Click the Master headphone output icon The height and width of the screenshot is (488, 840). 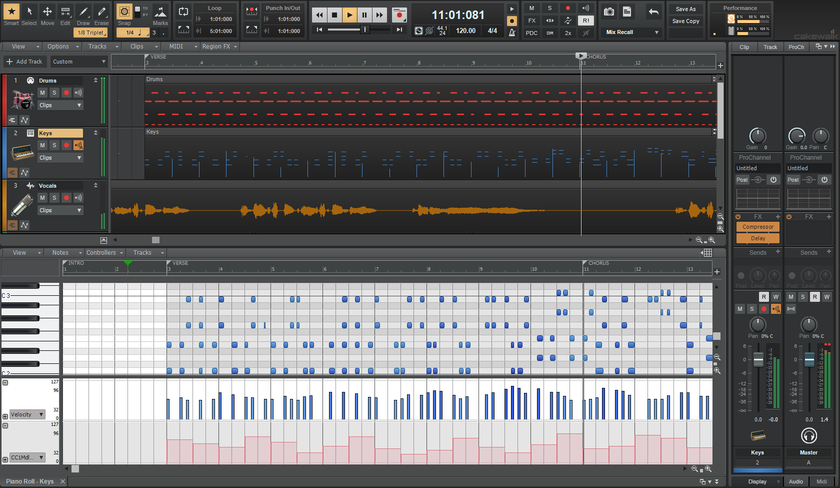pos(808,436)
